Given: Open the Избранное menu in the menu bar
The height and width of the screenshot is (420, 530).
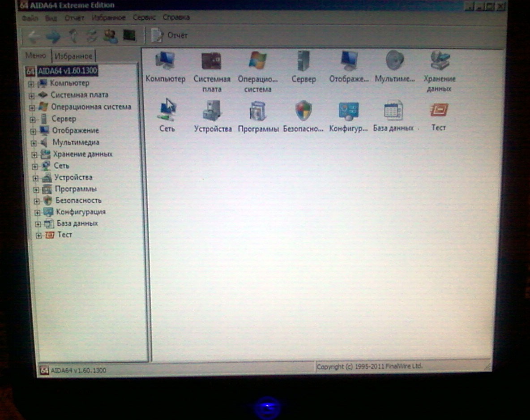Looking at the screenshot, I should pos(108,17).
